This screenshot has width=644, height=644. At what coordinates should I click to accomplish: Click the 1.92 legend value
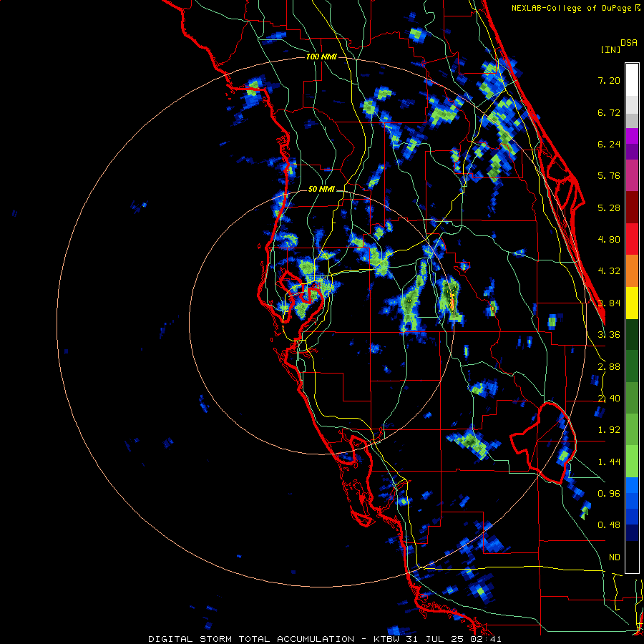(x=609, y=430)
